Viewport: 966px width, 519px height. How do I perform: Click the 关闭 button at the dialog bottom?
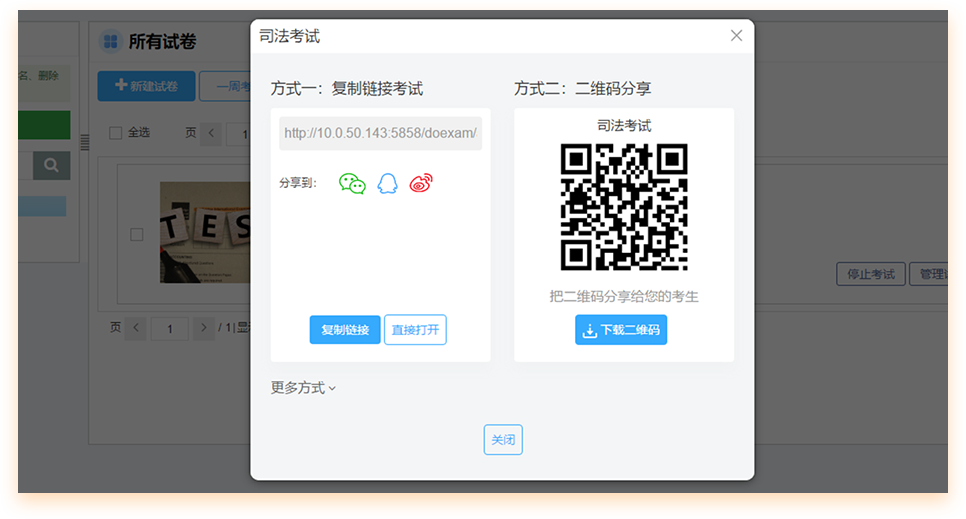pos(503,439)
